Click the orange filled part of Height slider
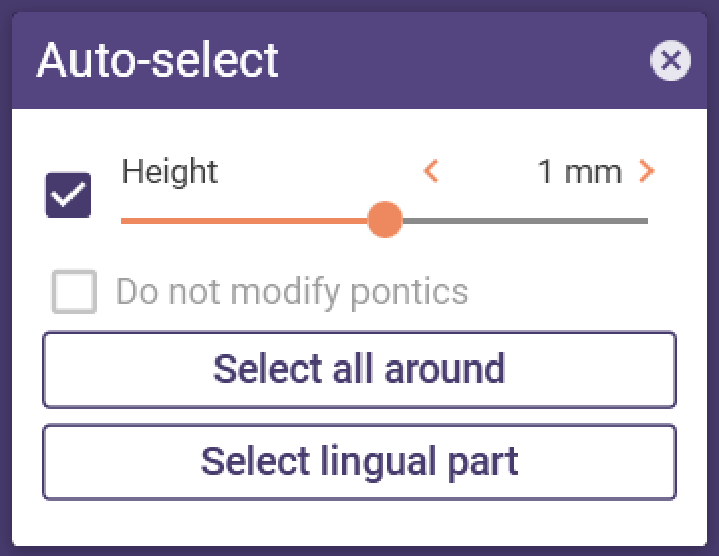This screenshot has height=556, width=719. [x=244, y=221]
